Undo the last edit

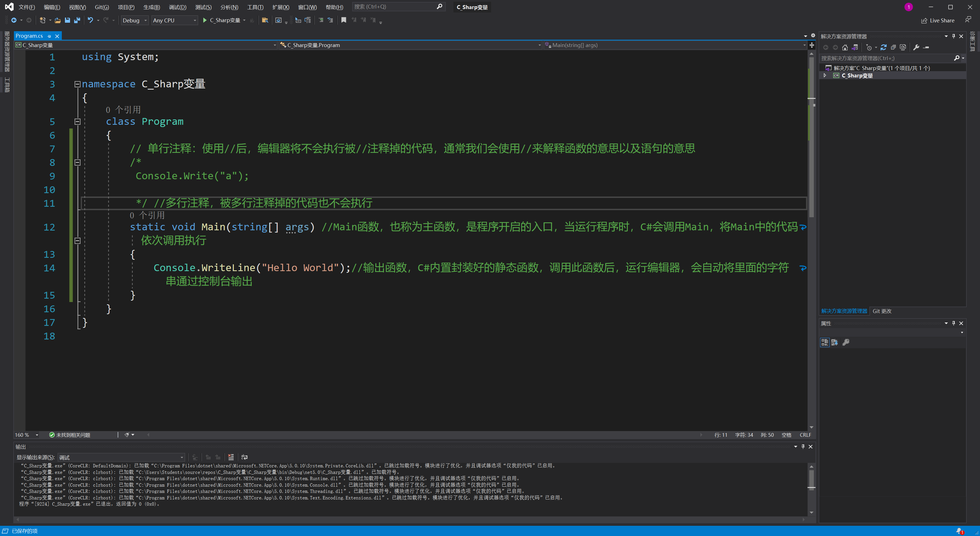[90, 20]
